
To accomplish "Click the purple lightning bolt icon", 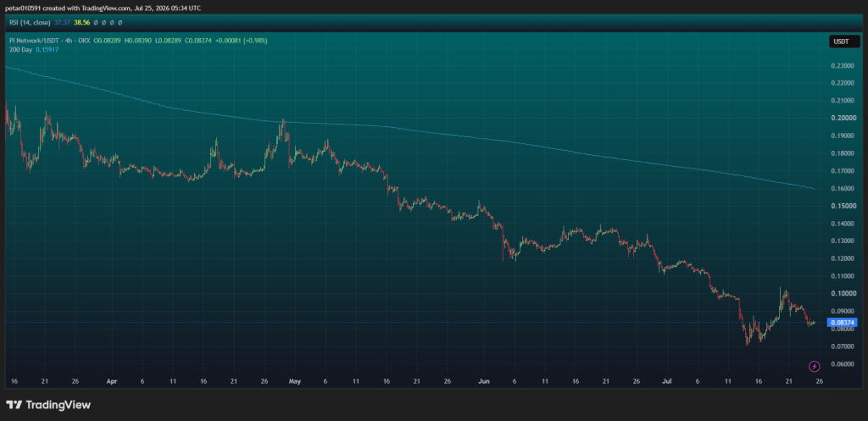I will point(815,366).
